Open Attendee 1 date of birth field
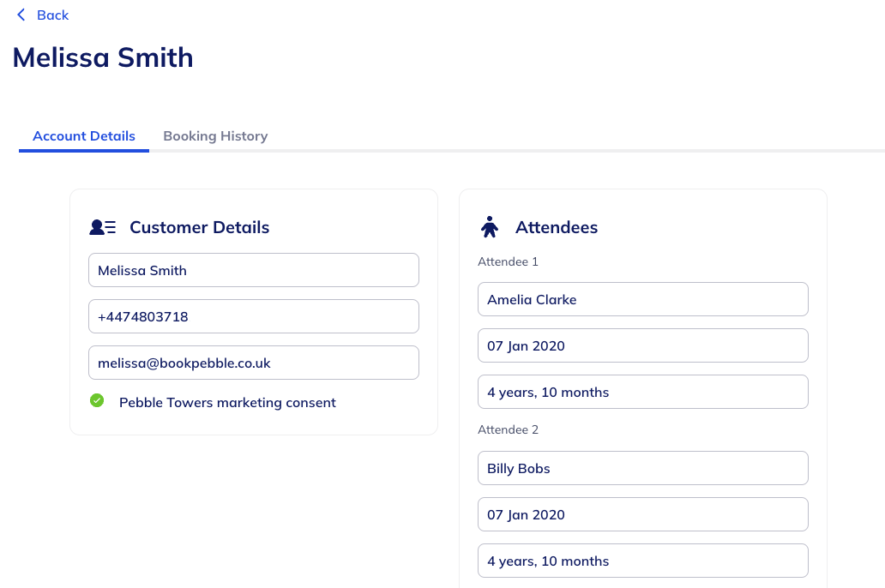The height and width of the screenshot is (588, 885). [x=643, y=345]
